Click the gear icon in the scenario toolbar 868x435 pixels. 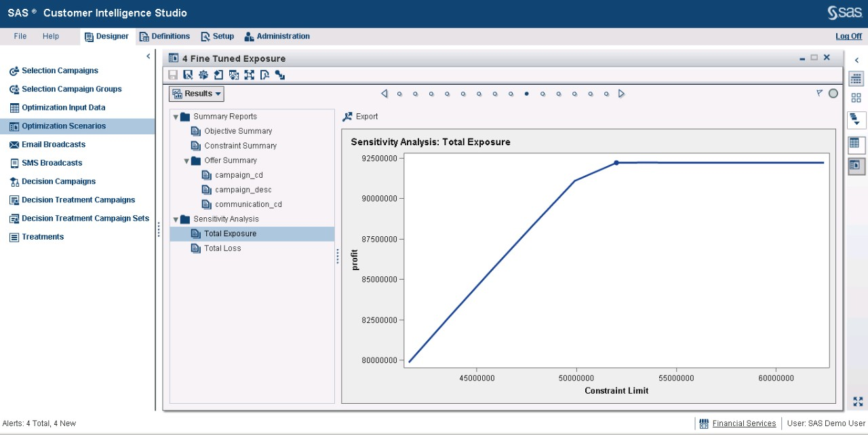pos(203,75)
